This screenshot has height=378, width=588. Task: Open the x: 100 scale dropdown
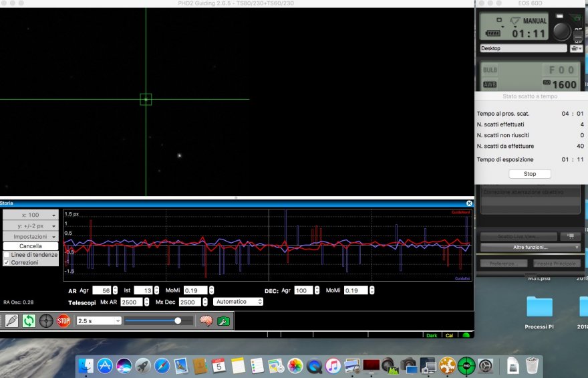(x=30, y=215)
